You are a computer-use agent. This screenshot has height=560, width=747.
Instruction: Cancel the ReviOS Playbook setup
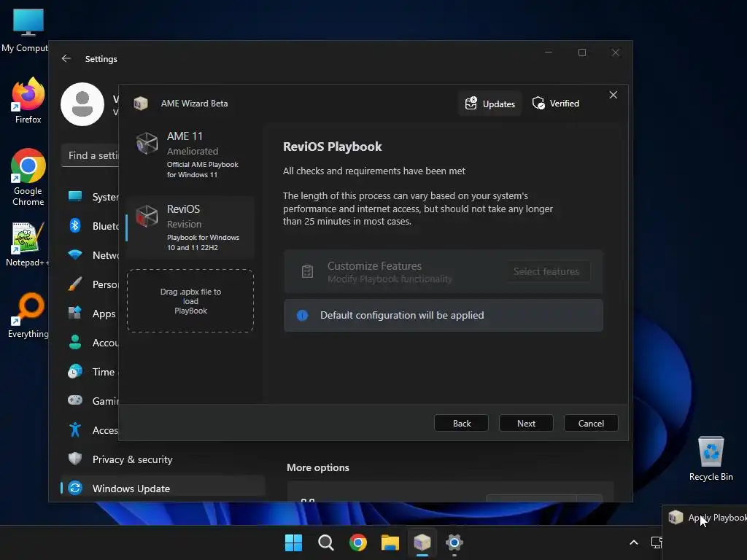pyautogui.click(x=591, y=424)
